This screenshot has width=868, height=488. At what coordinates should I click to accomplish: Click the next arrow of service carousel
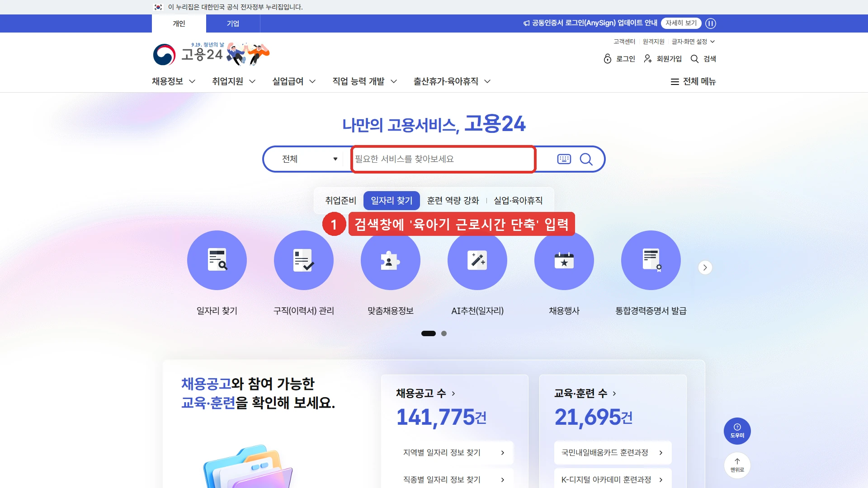(705, 267)
